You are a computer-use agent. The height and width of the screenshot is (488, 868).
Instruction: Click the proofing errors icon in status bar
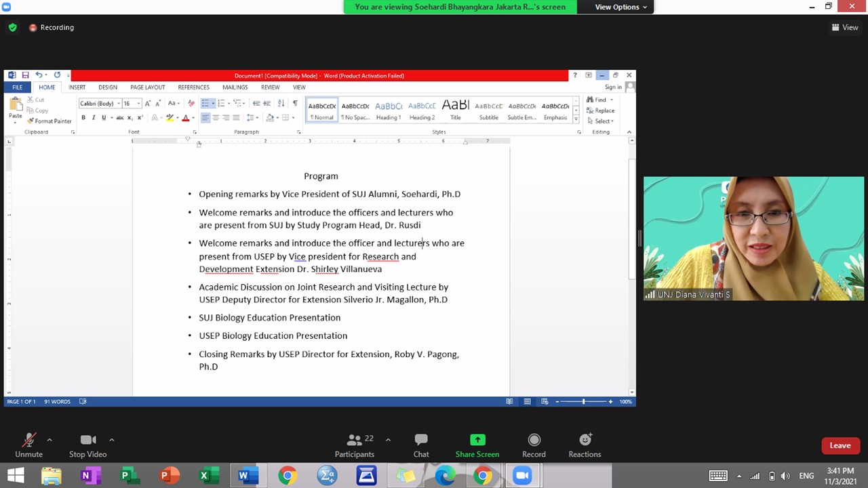[x=83, y=401]
